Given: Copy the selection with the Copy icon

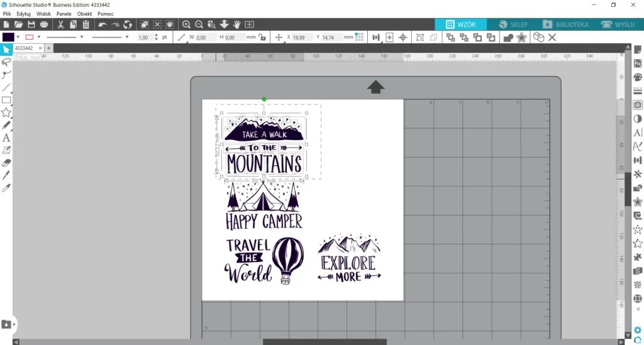Looking at the screenshot, I should point(73,25).
